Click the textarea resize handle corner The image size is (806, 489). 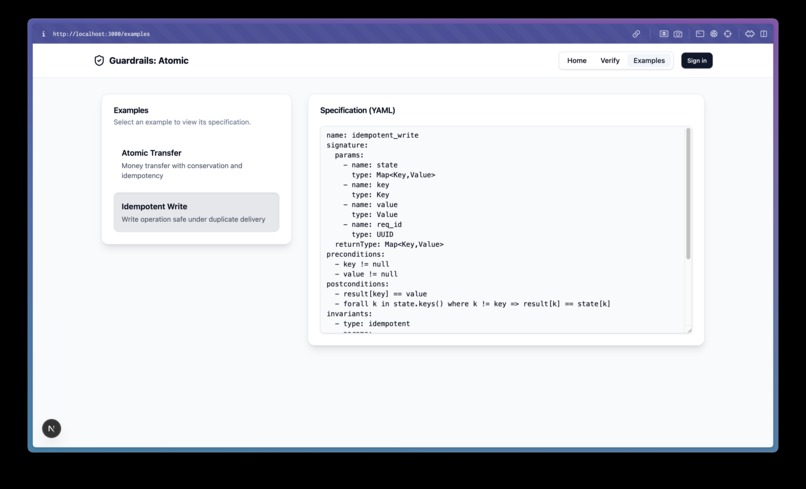click(x=689, y=330)
